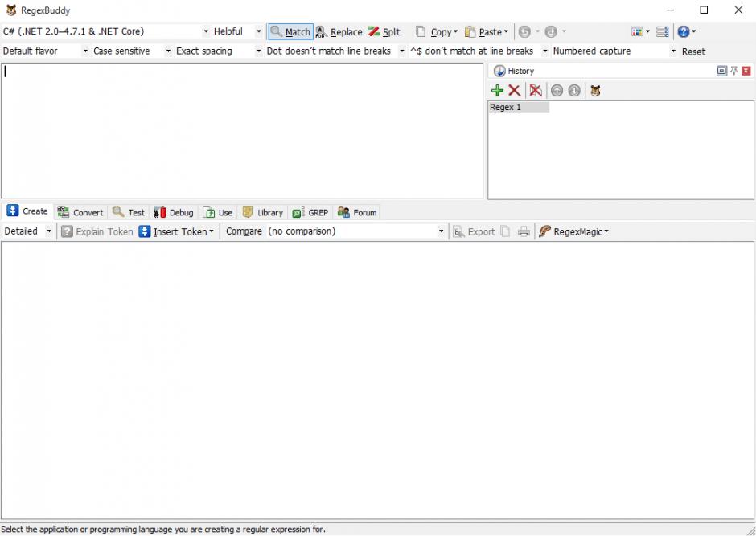
Task: Expand the layout options dropdown arrow
Action: coord(647,32)
